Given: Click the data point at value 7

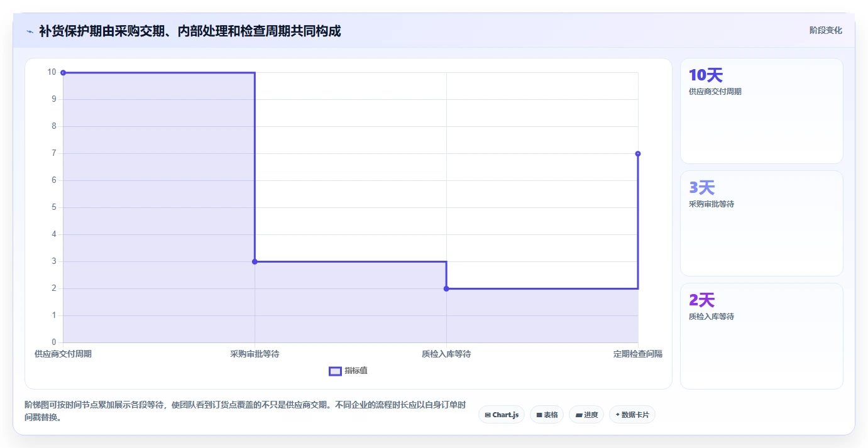Looking at the screenshot, I should (x=638, y=153).
